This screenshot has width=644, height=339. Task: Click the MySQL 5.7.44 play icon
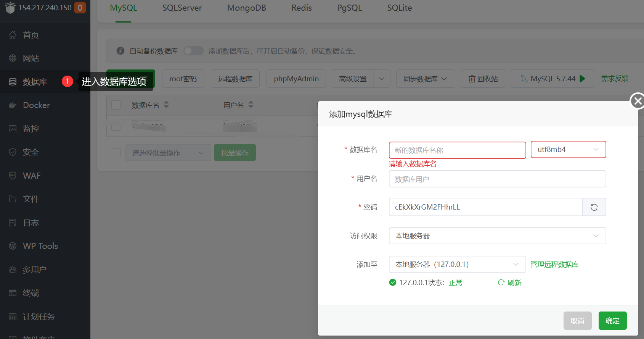(582, 79)
